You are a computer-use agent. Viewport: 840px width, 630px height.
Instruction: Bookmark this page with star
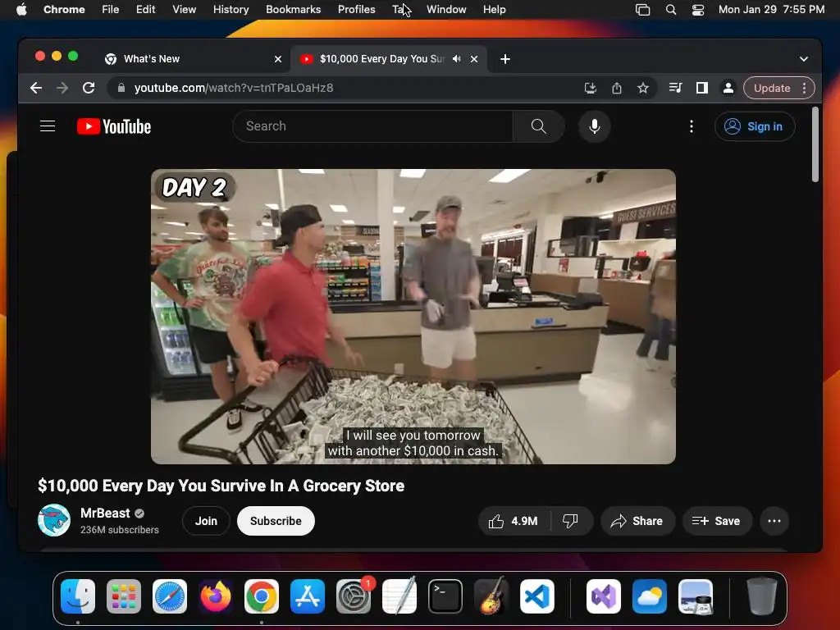point(643,88)
